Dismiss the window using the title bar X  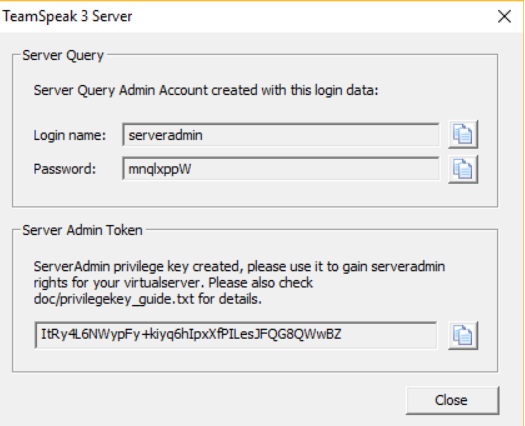[504, 16]
